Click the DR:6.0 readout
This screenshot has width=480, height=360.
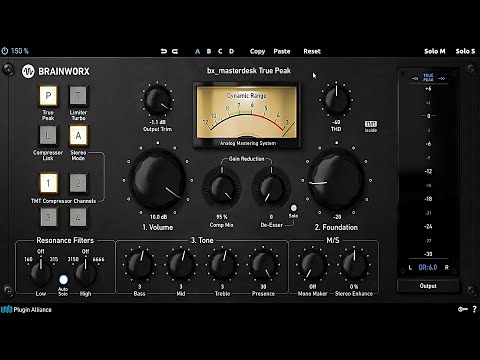click(x=428, y=267)
